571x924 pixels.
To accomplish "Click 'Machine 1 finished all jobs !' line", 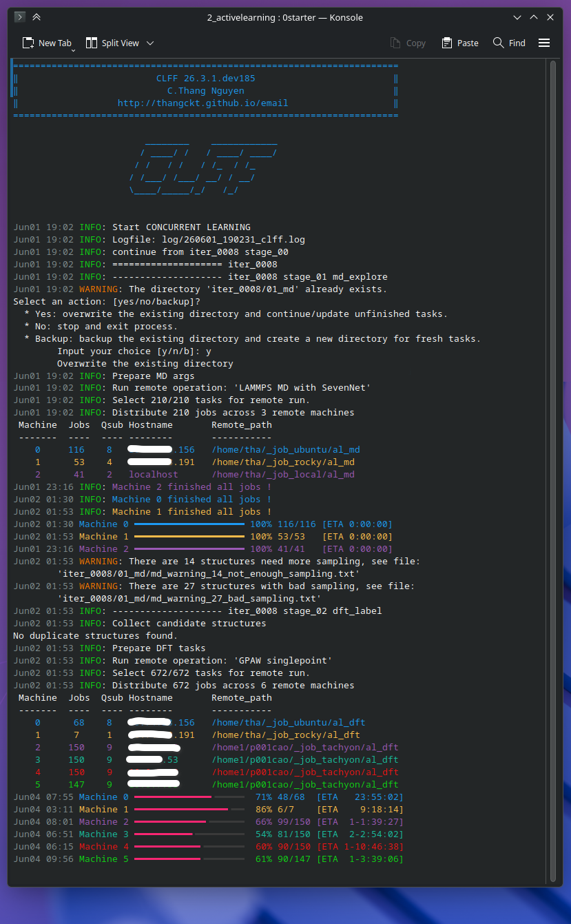I will 192,512.
